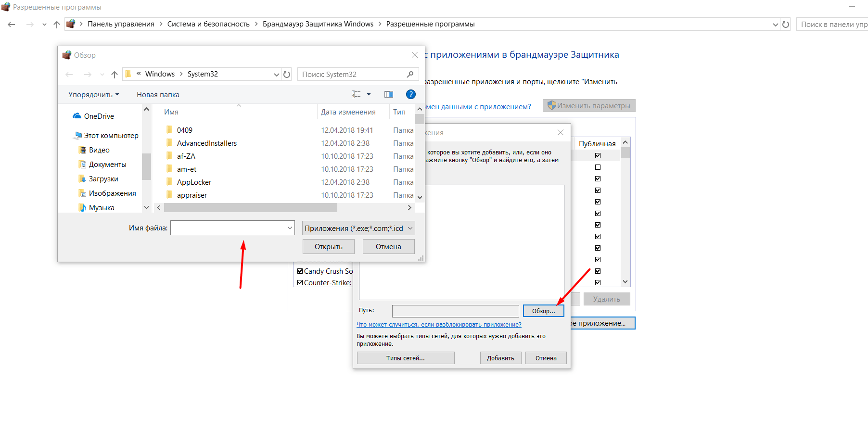Open Изображения in navigation pane
The width and height of the screenshot is (868, 444).
(x=107, y=193)
